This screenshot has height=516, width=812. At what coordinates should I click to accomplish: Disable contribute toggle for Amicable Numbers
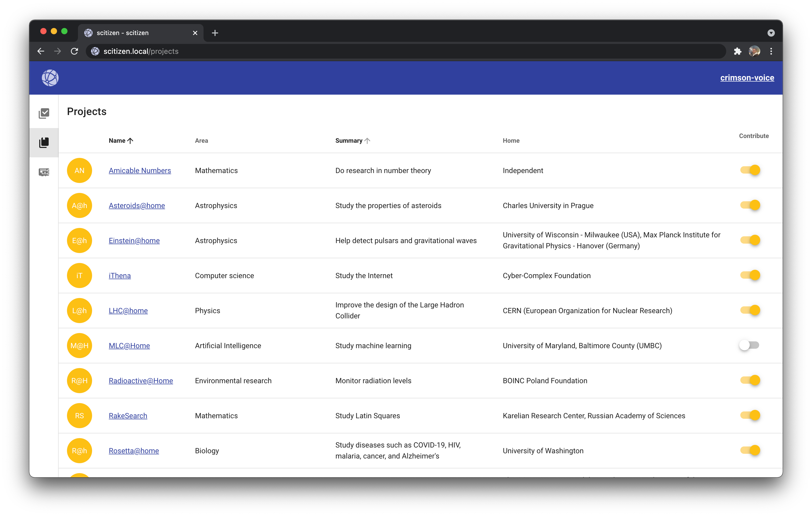coord(750,170)
